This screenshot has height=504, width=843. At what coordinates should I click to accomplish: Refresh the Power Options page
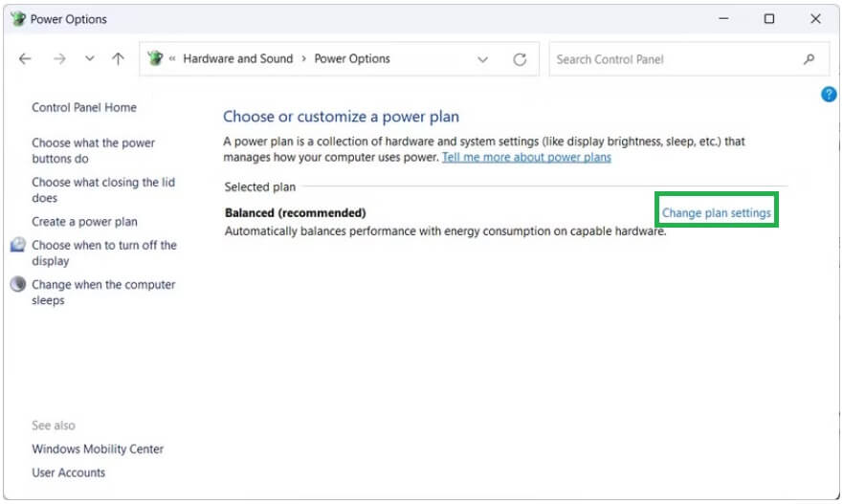(x=520, y=59)
